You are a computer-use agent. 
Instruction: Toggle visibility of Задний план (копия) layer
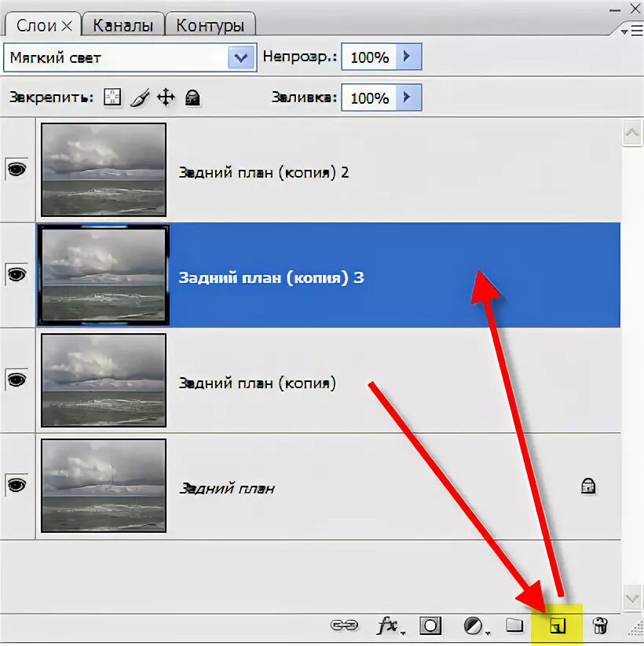[x=16, y=380]
